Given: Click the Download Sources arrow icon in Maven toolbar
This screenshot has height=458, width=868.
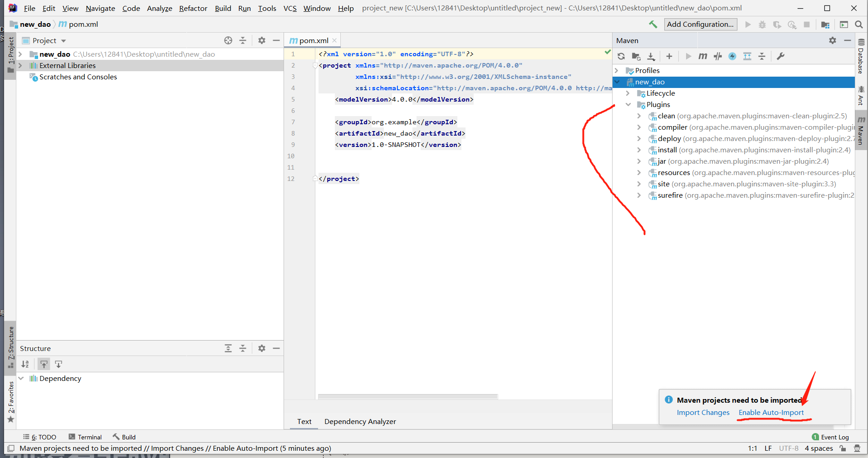Looking at the screenshot, I should click(x=651, y=56).
